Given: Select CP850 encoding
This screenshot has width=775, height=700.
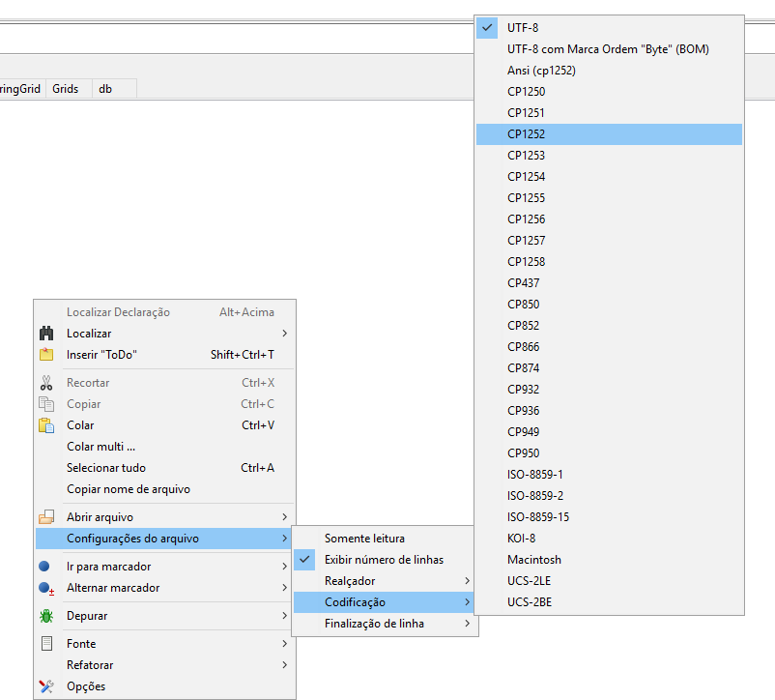Looking at the screenshot, I should point(609,304).
